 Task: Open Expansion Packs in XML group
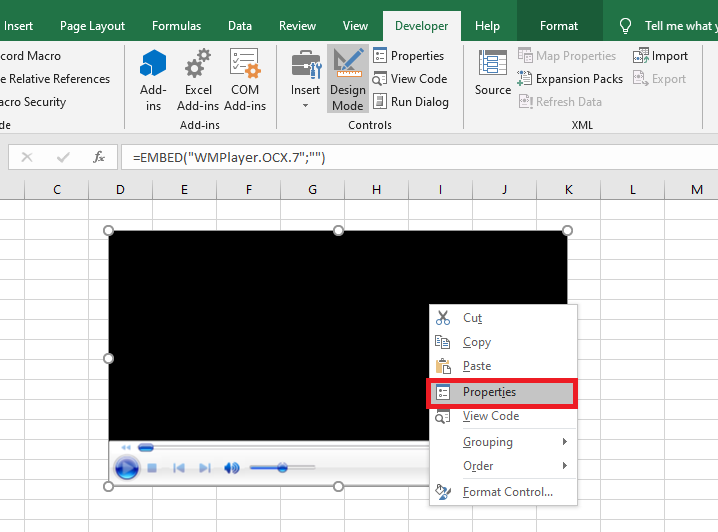pos(570,79)
